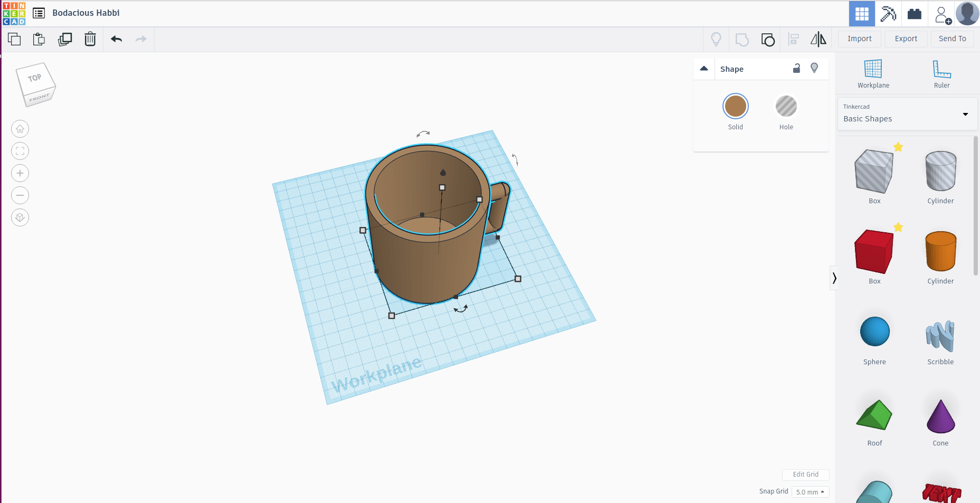Click the Duplicate and repeat icon

pyautogui.click(x=65, y=39)
